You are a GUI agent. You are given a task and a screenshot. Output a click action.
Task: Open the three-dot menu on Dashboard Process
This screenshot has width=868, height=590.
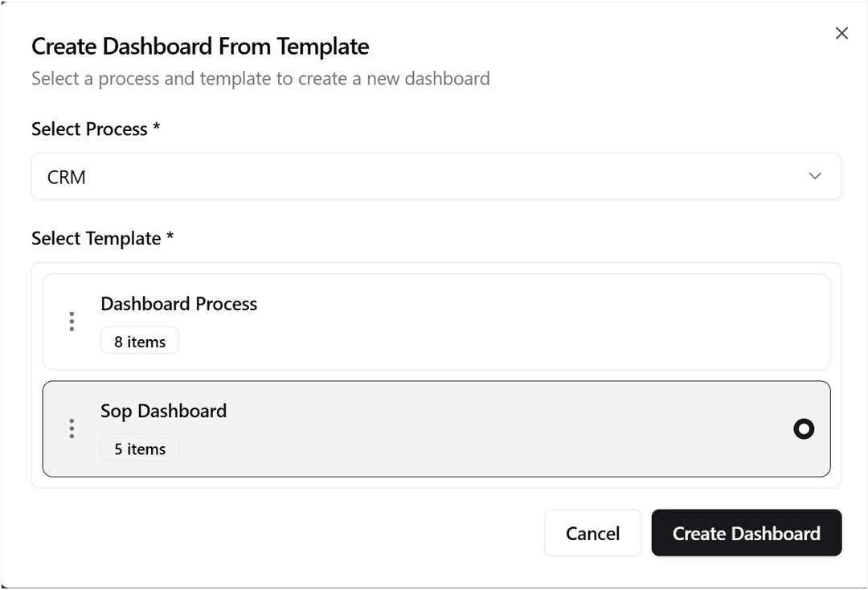point(72,322)
